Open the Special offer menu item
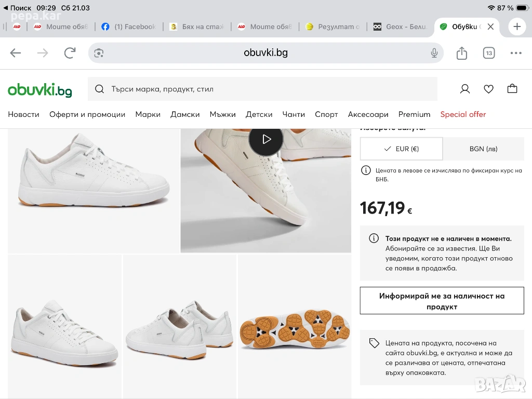This screenshot has height=399, width=532. point(463,114)
